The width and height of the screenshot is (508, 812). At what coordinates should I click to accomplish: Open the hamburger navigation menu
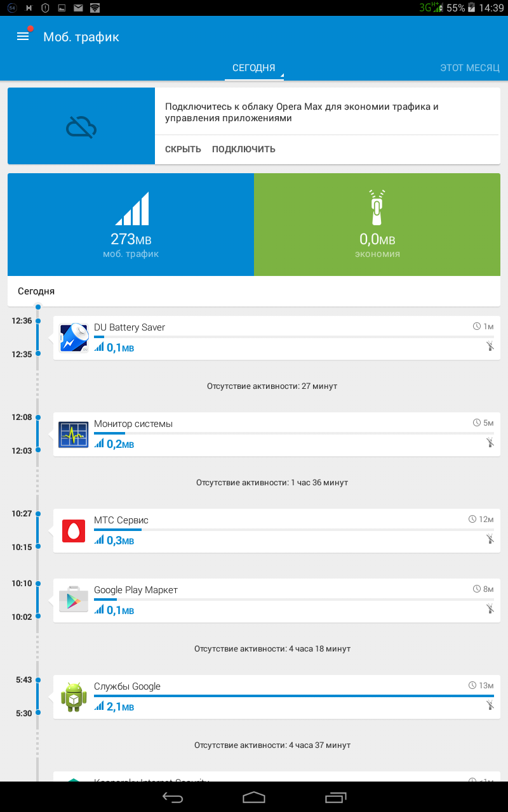tap(23, 37)
